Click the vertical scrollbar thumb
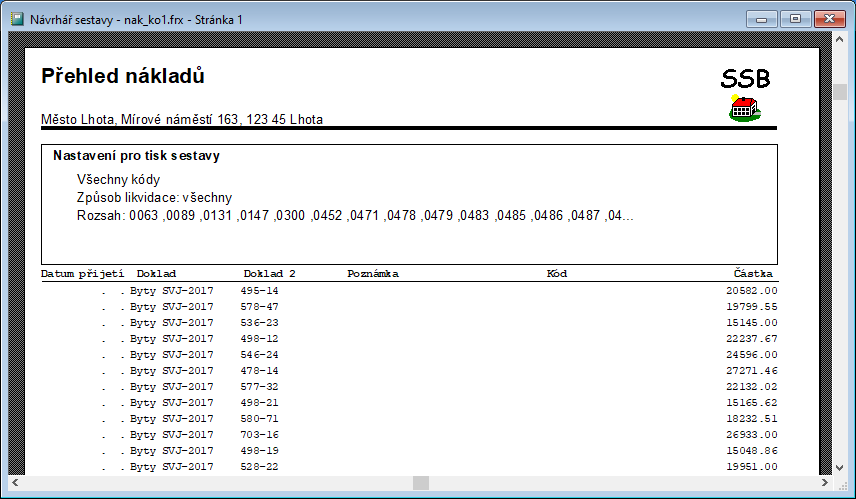The width and height of the screenshot is (856, 499). pyautogui.click(x=841, y=92)
